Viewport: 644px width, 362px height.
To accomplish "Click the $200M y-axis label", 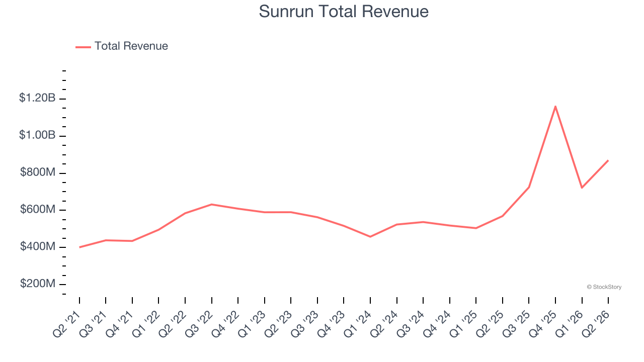I will pyautogui.click(x=38, y=284).
